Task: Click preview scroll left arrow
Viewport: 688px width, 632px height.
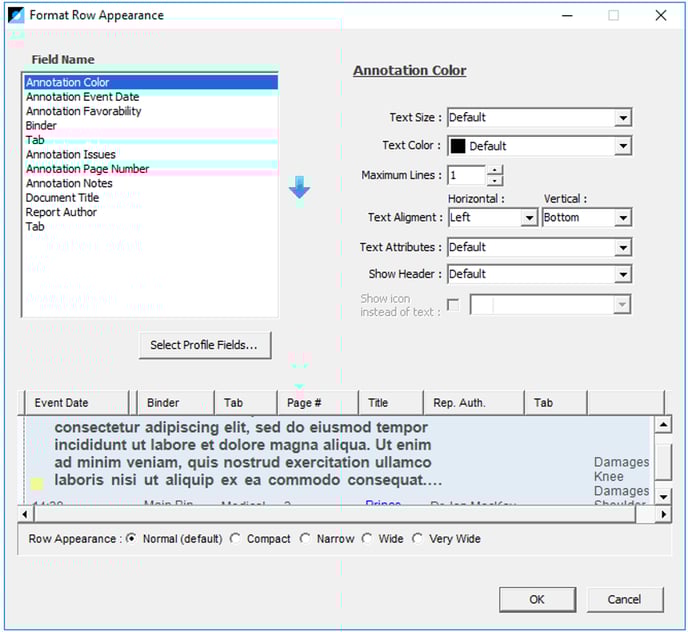Action: coord(25,514)
